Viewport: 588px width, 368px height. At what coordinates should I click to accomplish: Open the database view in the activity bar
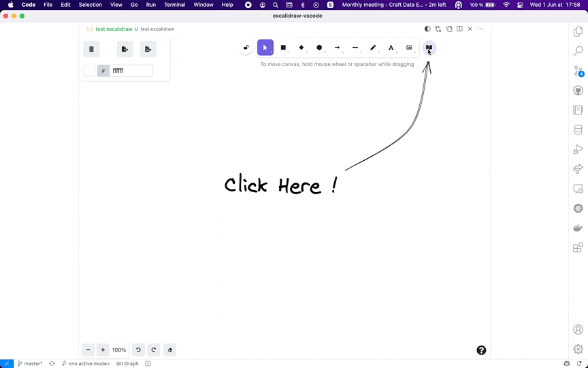578,129
